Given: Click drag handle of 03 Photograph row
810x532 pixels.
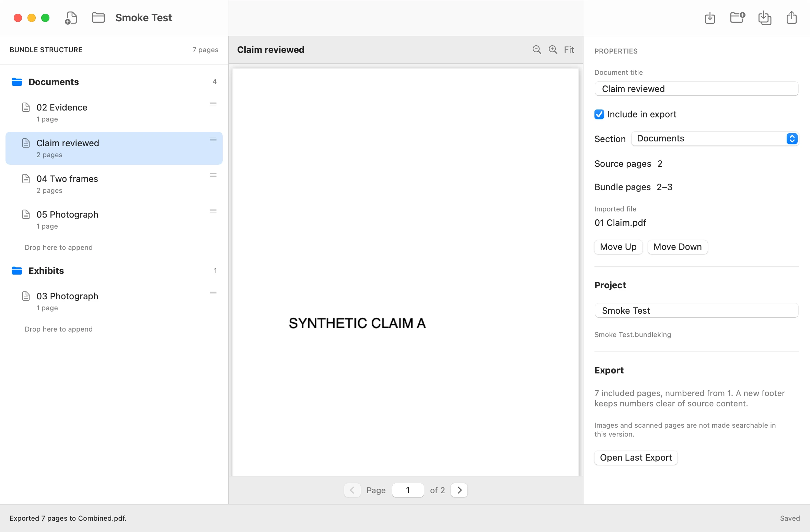Looking at the screenshot, I should (213, 292).
